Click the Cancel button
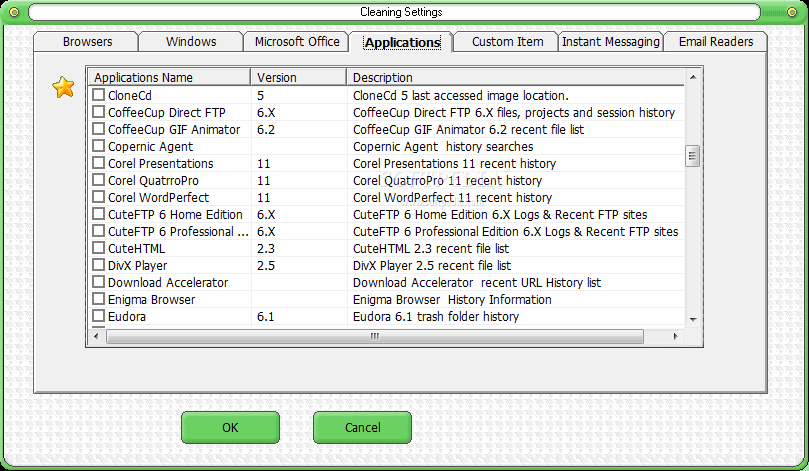The width and height of the screenshot is (809, 471). tap(362, 428)
